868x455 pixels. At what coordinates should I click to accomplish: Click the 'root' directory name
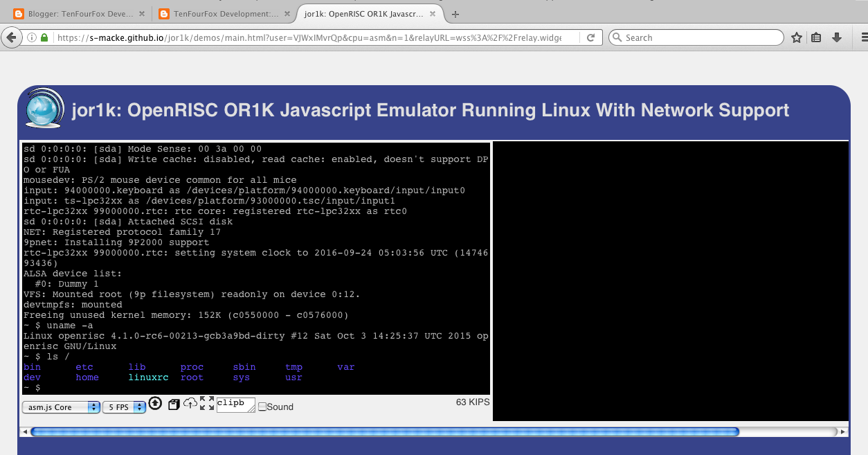(x=192, y=377)
